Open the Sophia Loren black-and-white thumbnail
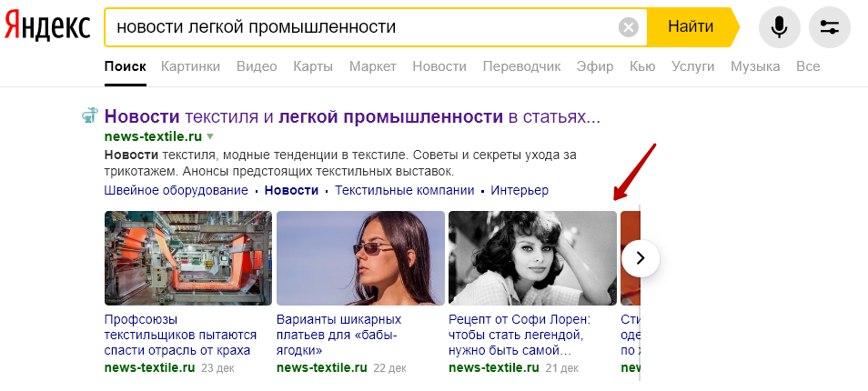 [532, 257]
